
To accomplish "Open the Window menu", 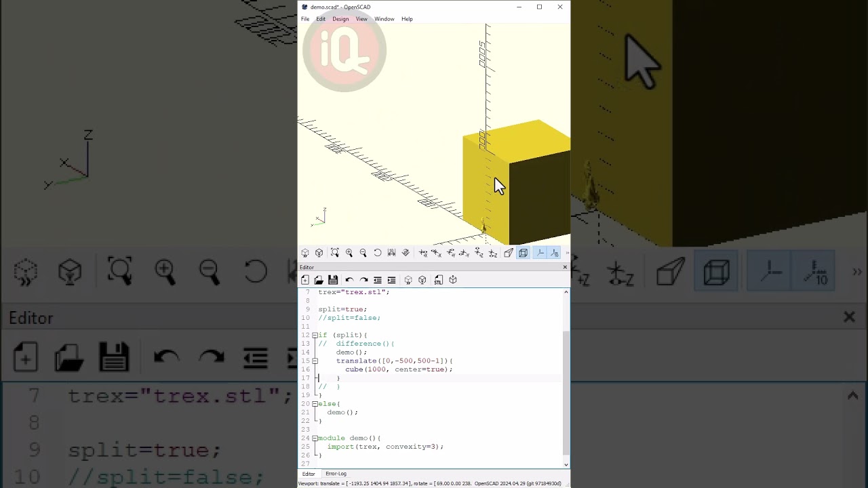I will [384, 19].
